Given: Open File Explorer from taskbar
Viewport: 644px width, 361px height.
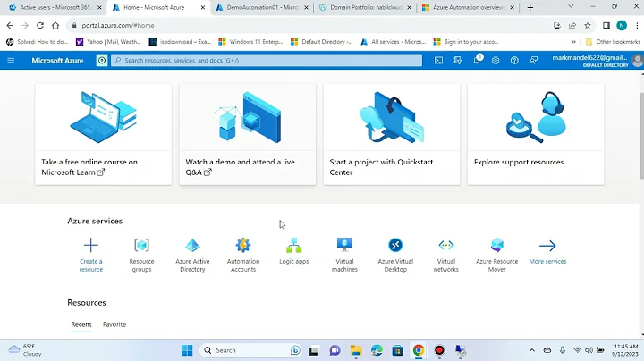Looking at the screenshot, I should pyautogui.click(x=356, y=350).
